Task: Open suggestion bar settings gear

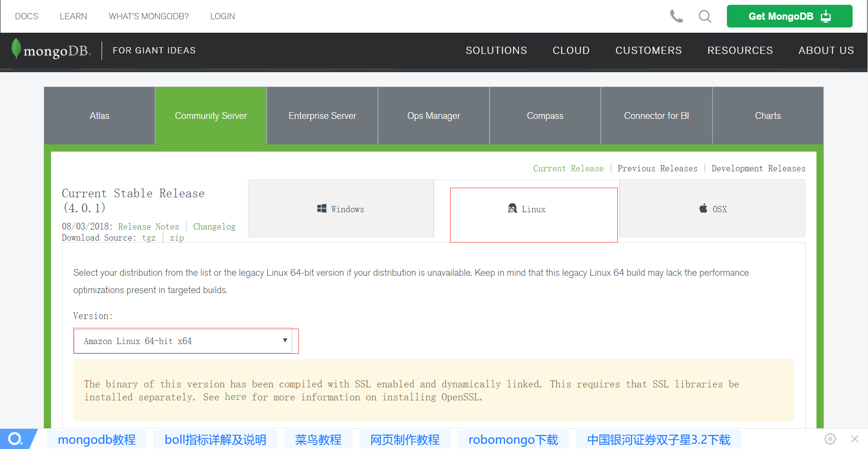Action: click(830, 439)
